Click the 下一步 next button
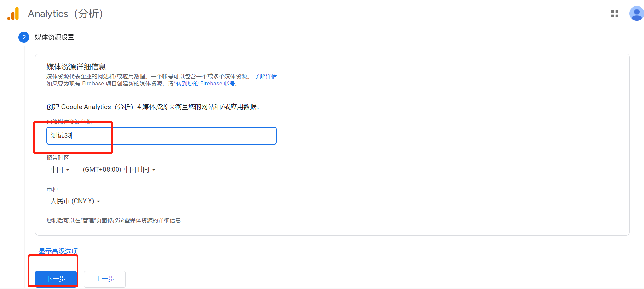The height and width of the screenshot is (289, 644). coord(56,279)
